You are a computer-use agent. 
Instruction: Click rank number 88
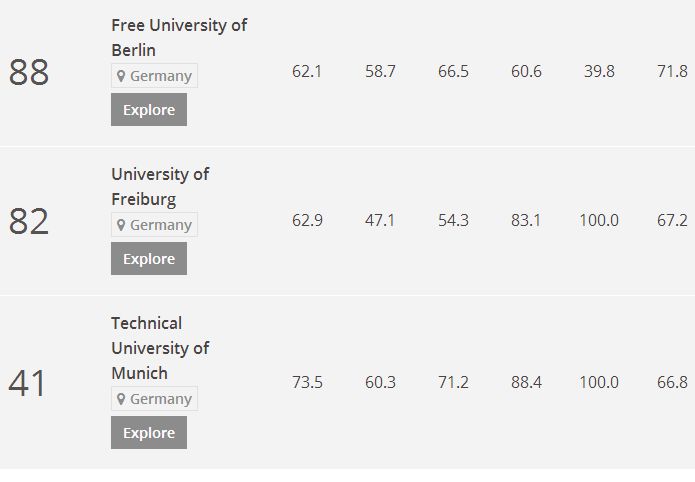28,72
